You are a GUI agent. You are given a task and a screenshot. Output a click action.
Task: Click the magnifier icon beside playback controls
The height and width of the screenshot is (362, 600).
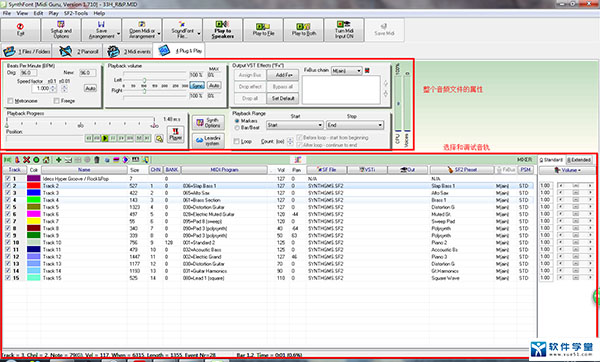tap(159, 139)
